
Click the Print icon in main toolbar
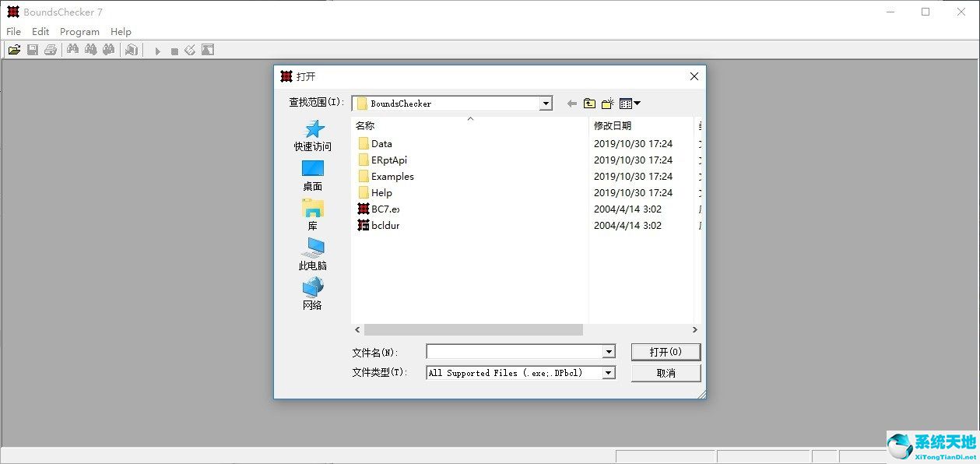(x=51, y=50)
